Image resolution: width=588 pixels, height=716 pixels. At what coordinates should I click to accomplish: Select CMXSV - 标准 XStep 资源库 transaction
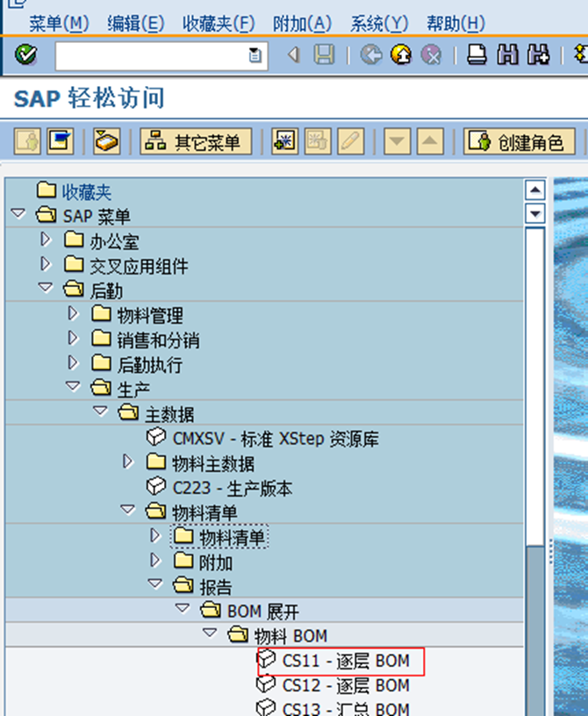click(x=262, y=439)
